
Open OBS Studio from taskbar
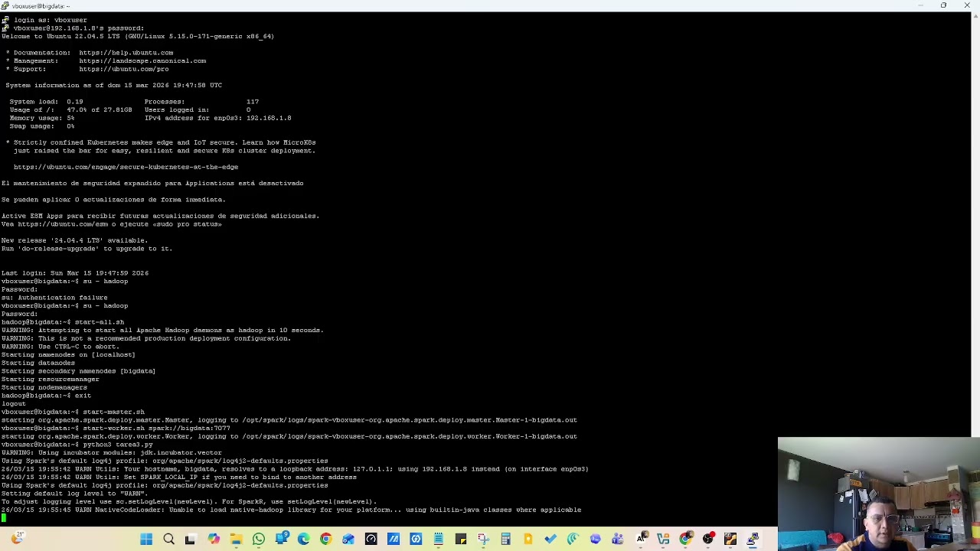(707, 540)
